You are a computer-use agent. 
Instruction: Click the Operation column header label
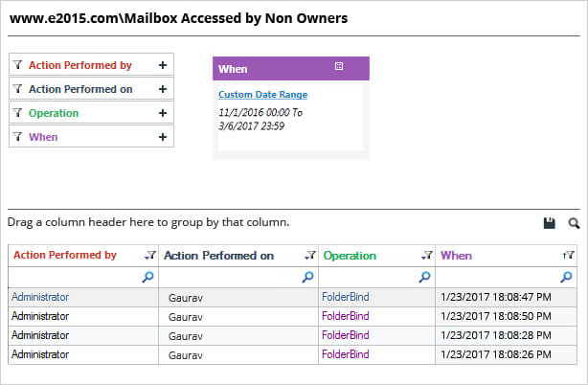[x=350, y=256]
